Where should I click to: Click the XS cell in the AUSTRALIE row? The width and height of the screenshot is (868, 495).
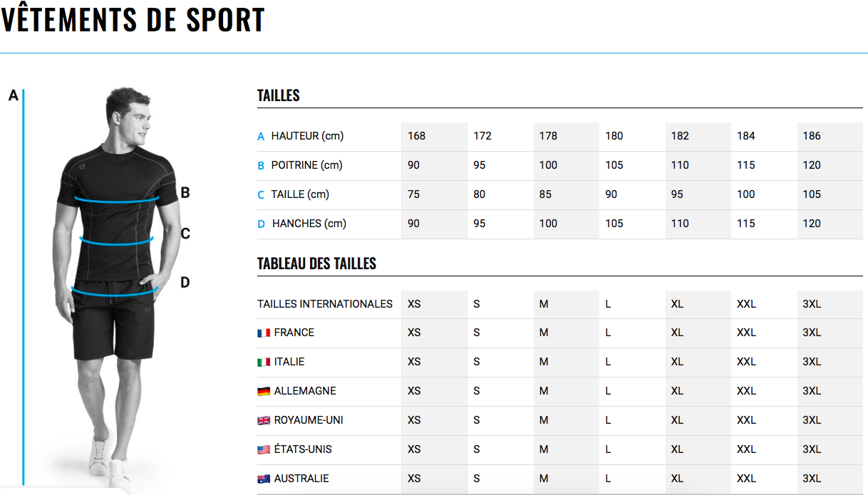[x=414, y=479]
